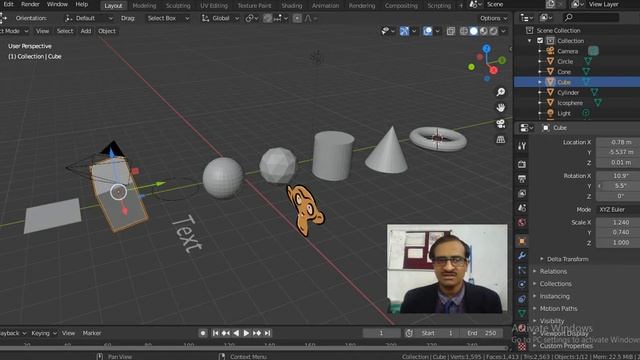Open the World properties tab icon
640x360 pixels.
coord(522,222)
